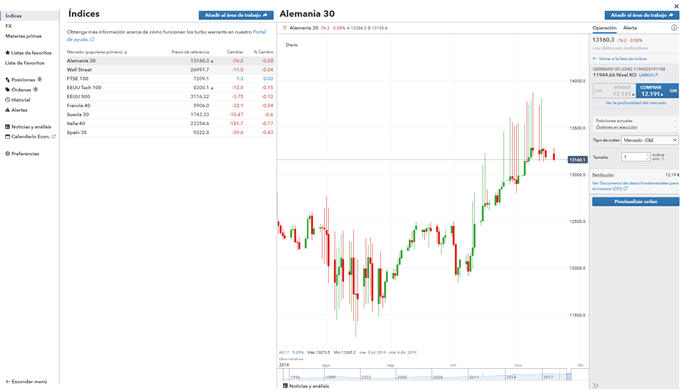Click Esconder menú at sidebar bottom
The height and width of the screenshot is (390, 680).
coord(26,382)
